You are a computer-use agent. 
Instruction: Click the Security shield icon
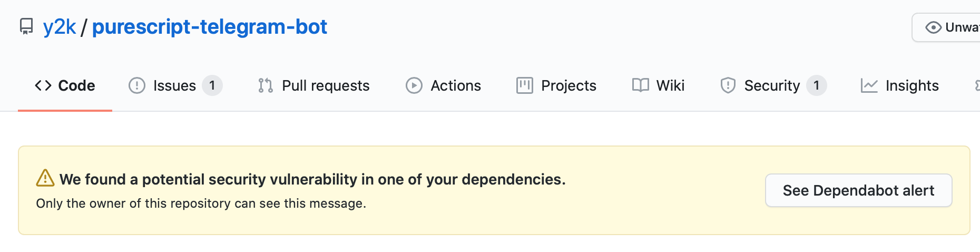[728, 85]
